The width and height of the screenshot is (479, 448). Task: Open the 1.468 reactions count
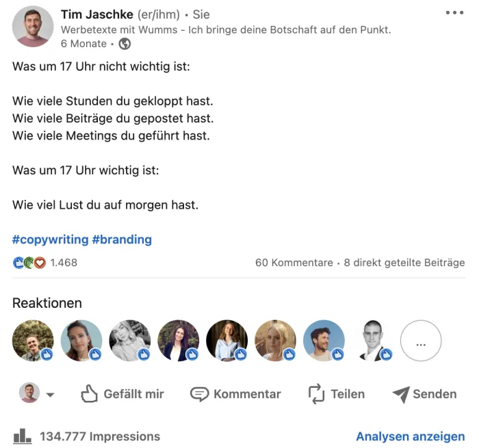coord(64,263)
